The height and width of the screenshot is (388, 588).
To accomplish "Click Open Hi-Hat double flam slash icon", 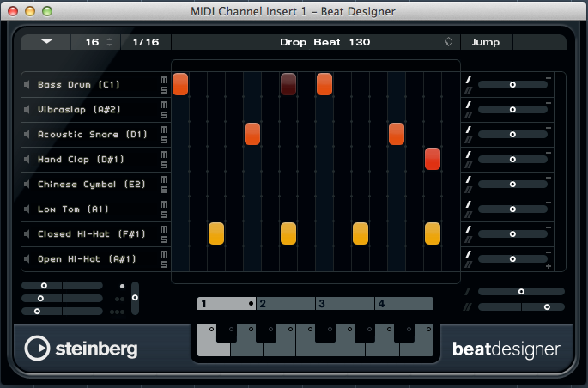I will tap(469, 264).
